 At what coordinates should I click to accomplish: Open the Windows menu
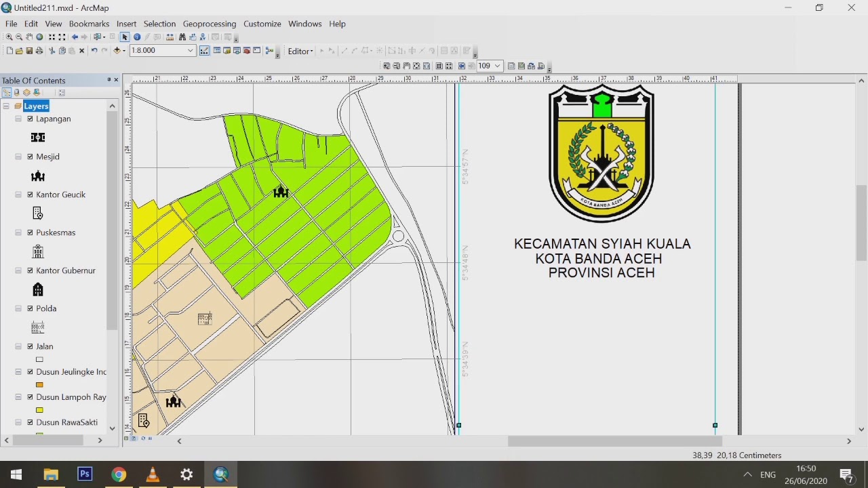[x=305, y=24]
